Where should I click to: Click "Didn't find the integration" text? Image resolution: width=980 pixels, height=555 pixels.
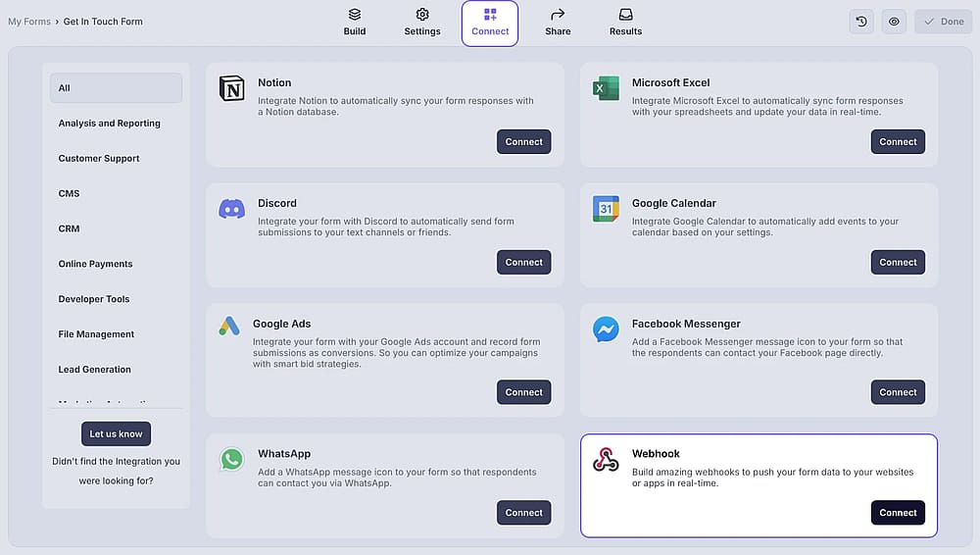click(117, 471)
